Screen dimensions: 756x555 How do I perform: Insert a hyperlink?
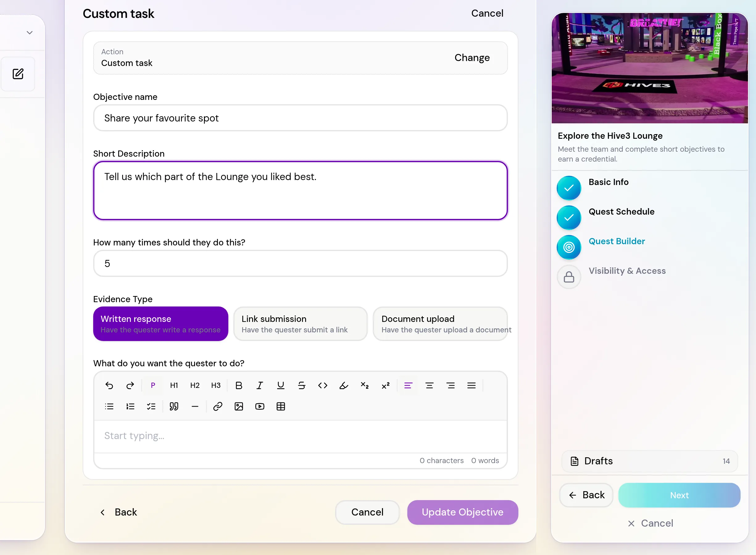coord(218,406)
